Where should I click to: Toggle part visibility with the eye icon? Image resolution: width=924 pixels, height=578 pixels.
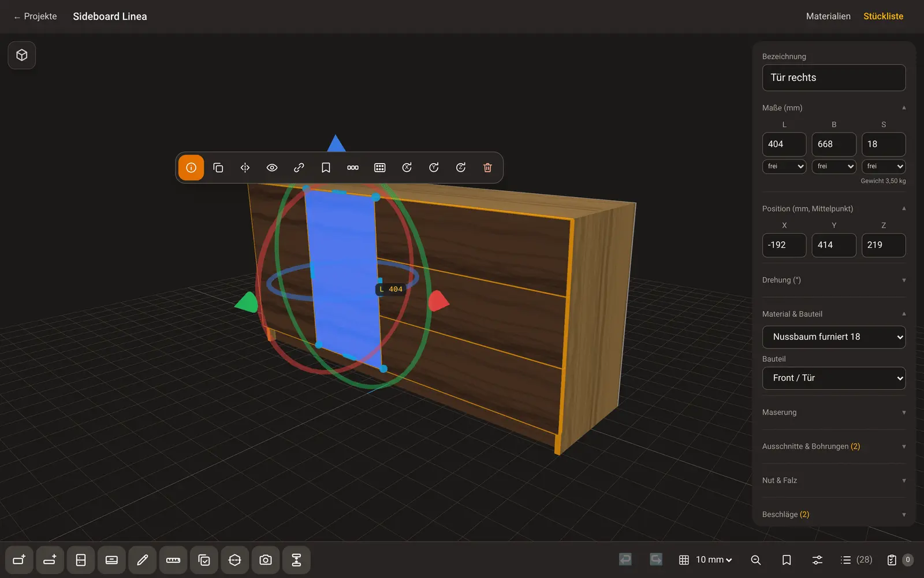point(272,168)
